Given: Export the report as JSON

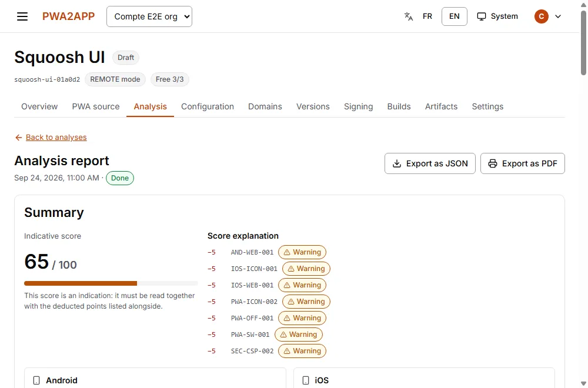Looking at the screenshot, I should click(x=430, y=163).
